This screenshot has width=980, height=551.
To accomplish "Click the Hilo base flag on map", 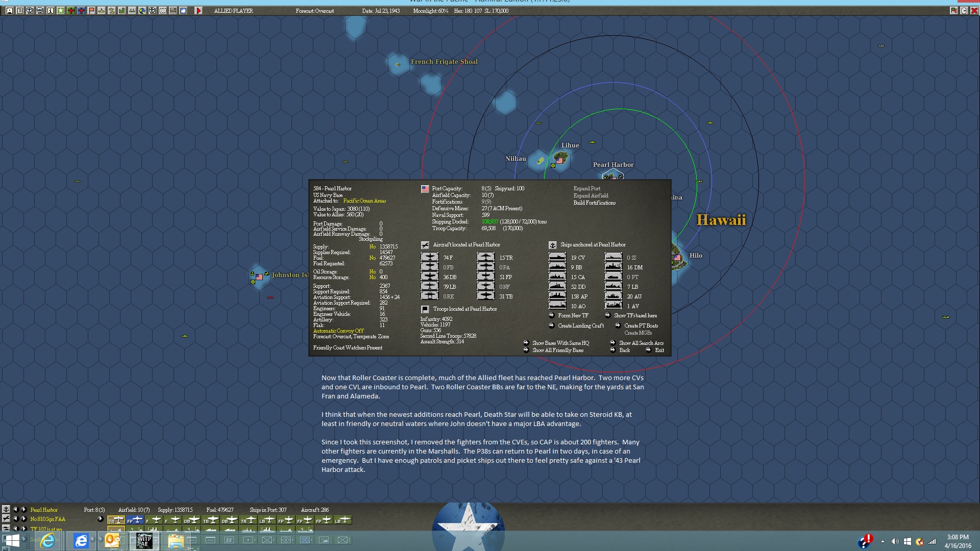I will tap(677, 258).
